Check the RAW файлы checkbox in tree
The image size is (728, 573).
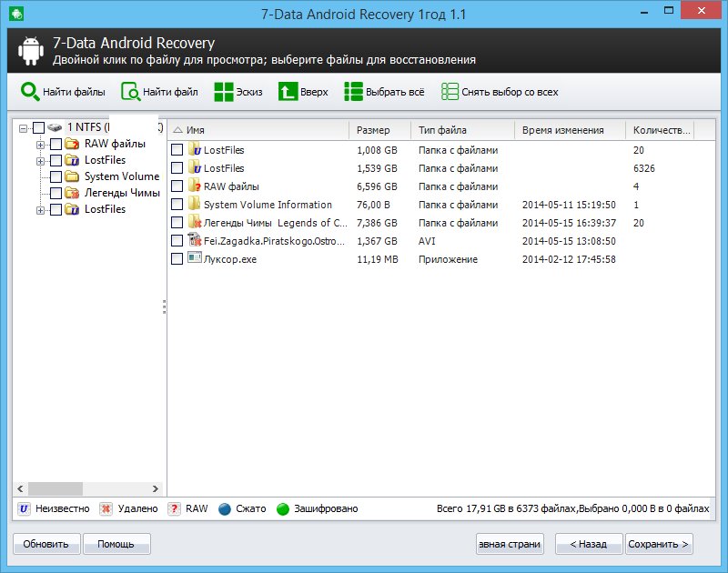[56, 145]
